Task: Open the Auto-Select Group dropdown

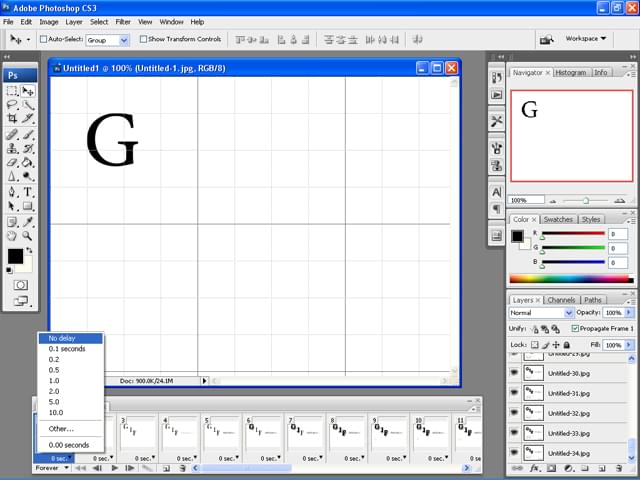Action: (x=124, y=40)
